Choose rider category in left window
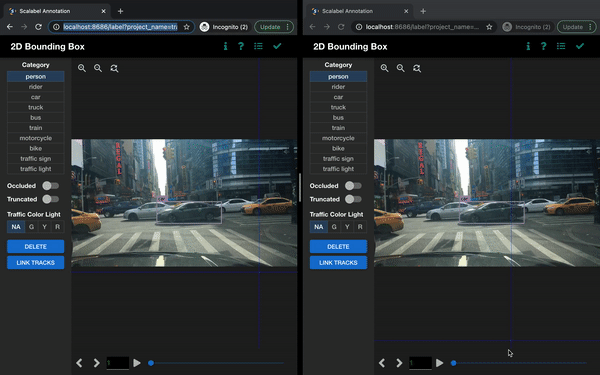The width and height of the screenshot is (600, 375). (x=36, y=87)
